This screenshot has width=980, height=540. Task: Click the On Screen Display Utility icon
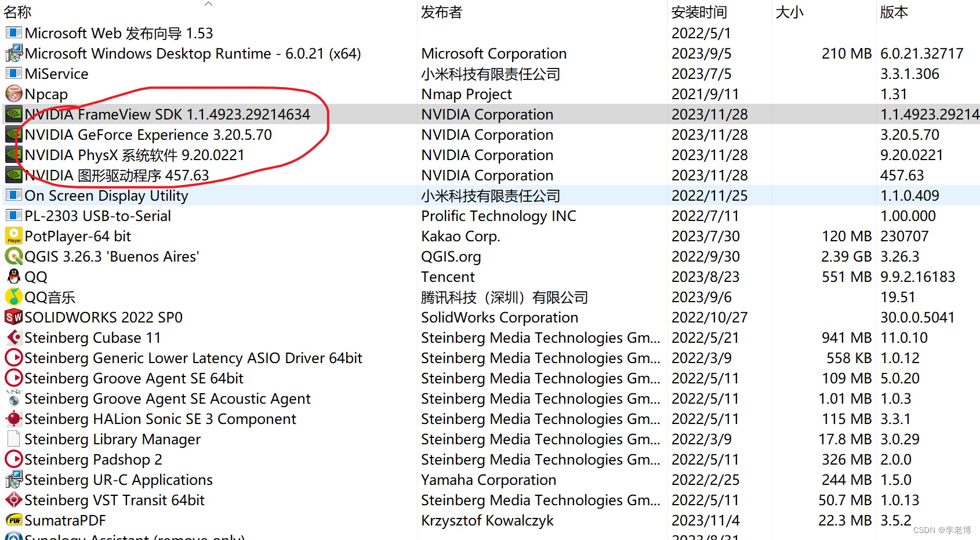pos(14,195)
